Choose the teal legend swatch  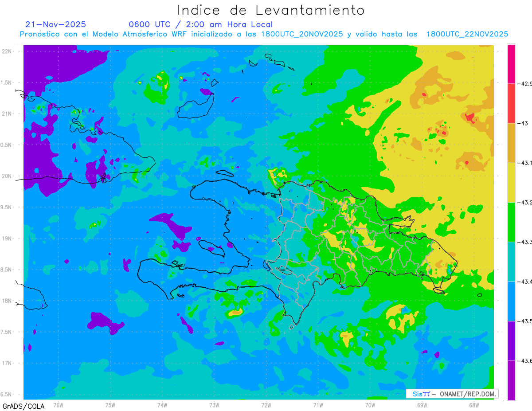(x=511, y=262)
